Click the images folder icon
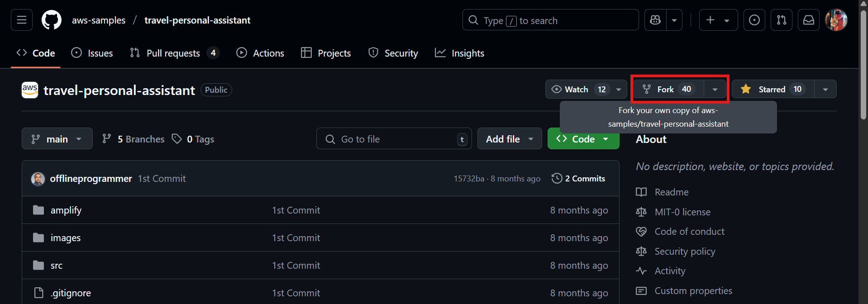 coord(38,237)
